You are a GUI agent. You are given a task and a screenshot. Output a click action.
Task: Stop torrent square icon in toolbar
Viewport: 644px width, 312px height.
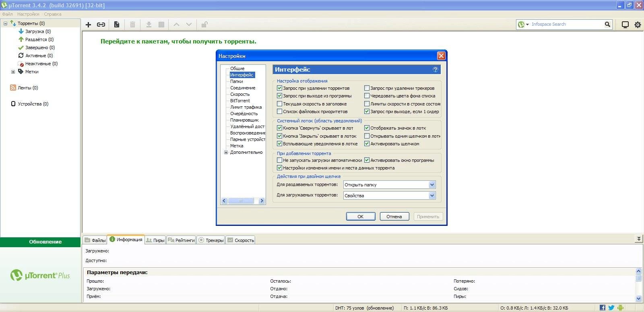pyautogui.click(x=161, y=25)
